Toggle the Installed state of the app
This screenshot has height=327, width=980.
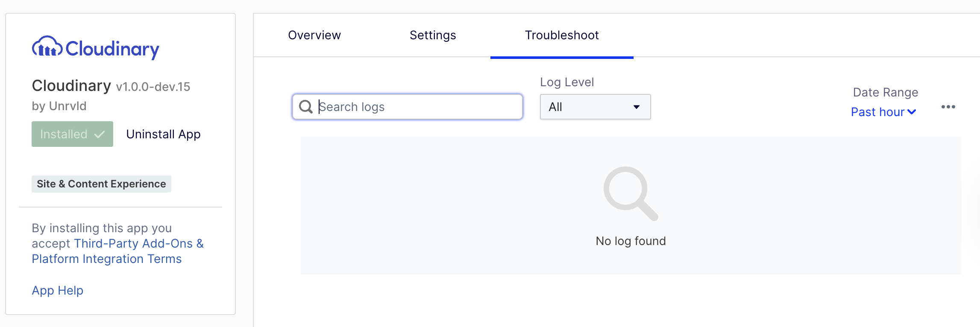[72, 134]
